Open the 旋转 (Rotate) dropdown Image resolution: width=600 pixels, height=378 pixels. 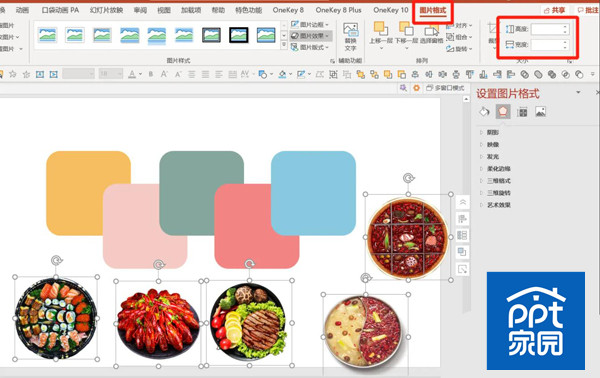pyautogui.click(x=459, y=49)
